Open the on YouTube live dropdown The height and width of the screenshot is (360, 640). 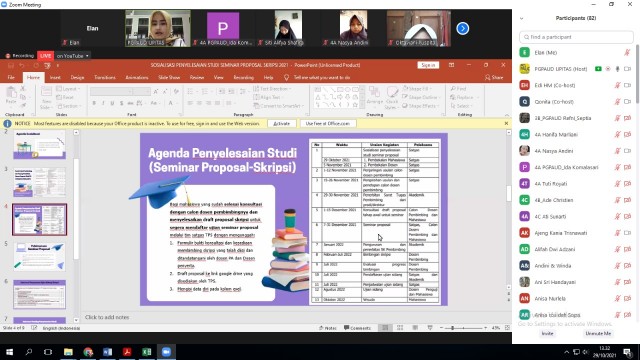pos(73,56)
